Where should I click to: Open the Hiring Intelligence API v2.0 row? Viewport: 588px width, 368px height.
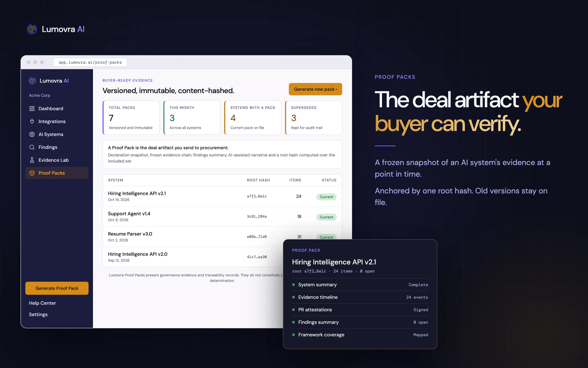[x=193, y=257]
